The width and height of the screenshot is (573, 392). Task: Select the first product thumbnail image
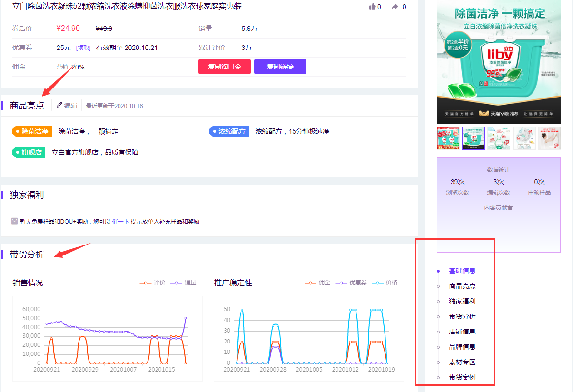448,138
